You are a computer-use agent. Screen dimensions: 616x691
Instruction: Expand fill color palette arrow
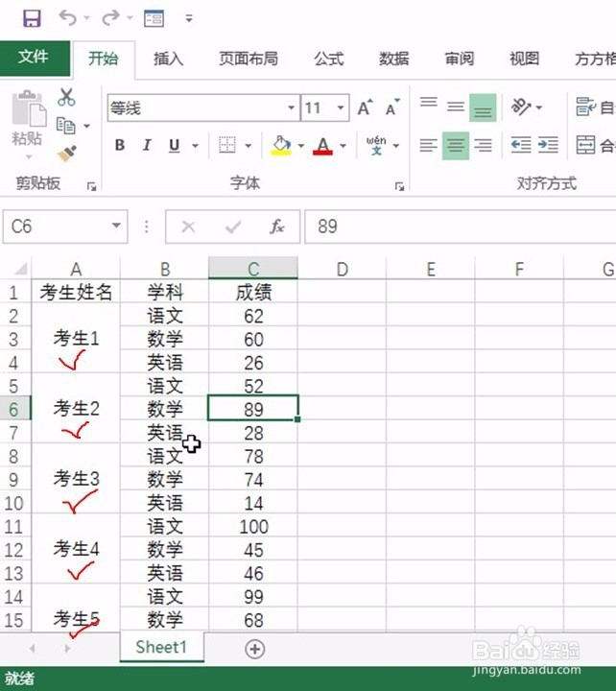click(301, 146)
